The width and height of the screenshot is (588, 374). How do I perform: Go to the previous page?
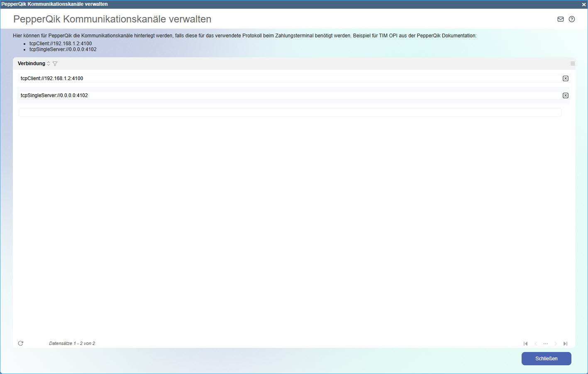(536, 344)
